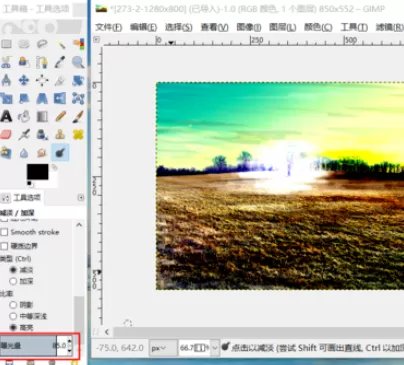Open the 颜色(C) menu
This screenshot has width=404, height=365.
click(x=318, y=27)
